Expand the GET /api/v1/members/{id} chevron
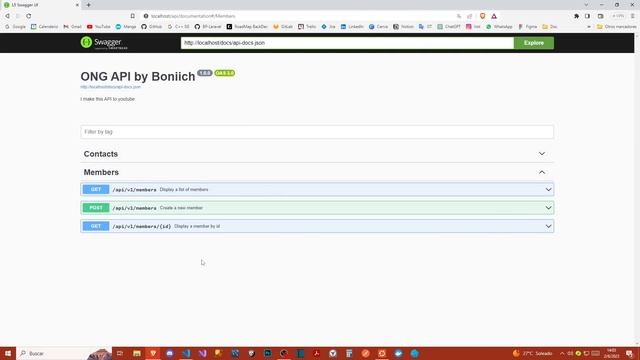The width and height of the screenshot is (640, 360). coord(548,226)
